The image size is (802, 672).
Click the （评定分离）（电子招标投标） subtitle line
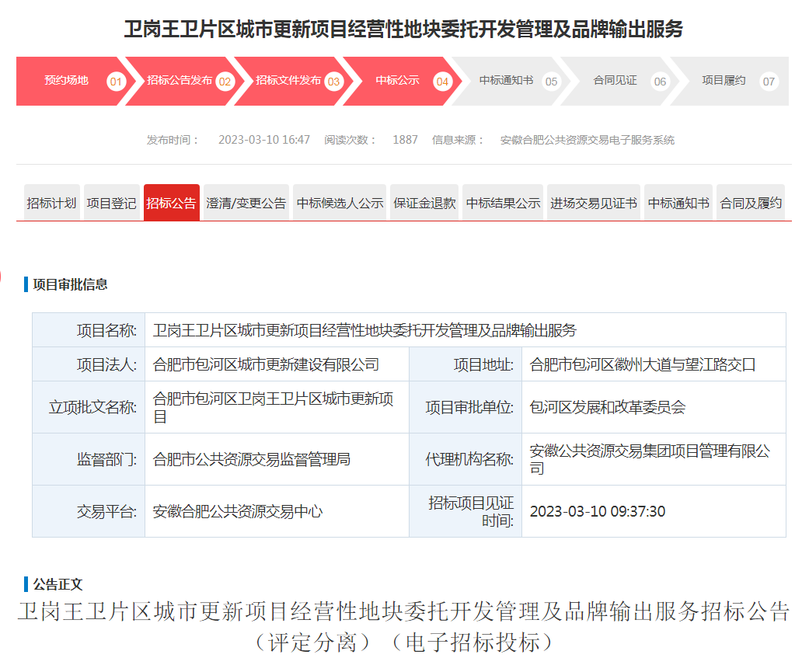pyautogui.click(x=403, y=642)
